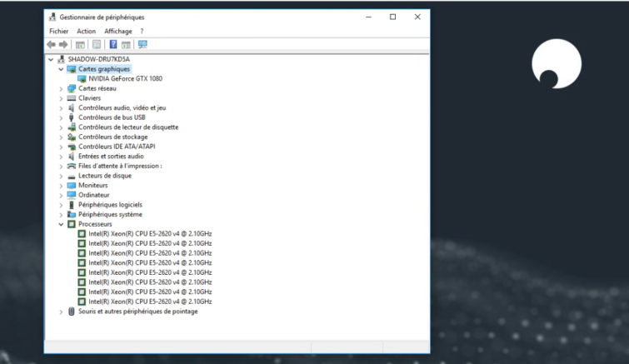Click the Cartes graphiques category icon
Image resolution: width=629 pixels, height=364 pixels.
[72, 69]
